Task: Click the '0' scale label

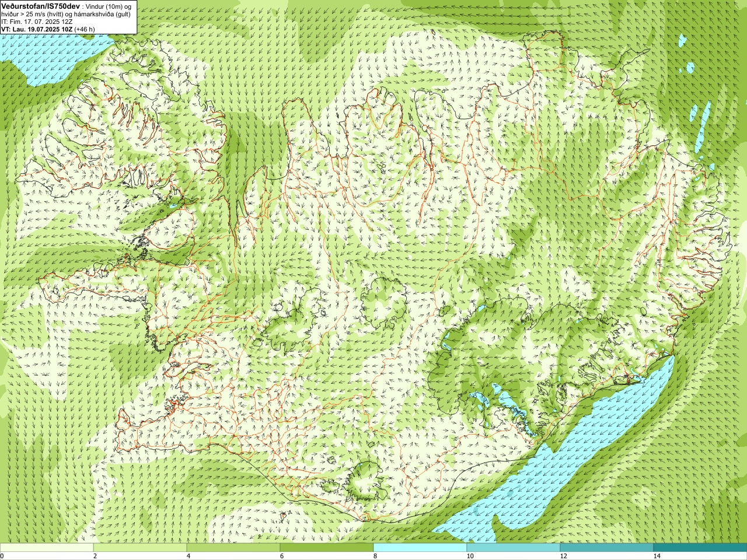Action: 2,556
